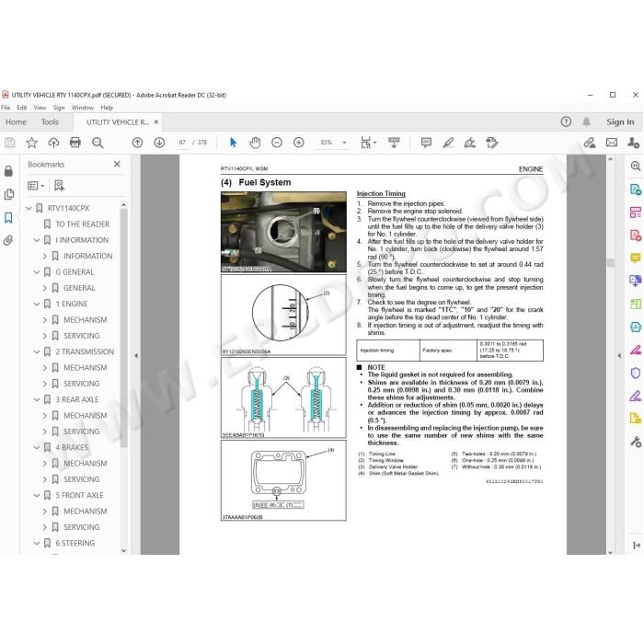Click the Zoom out minus icon
Image resolution: width=644 pixels, height=644 pixels.
[277, 143]
